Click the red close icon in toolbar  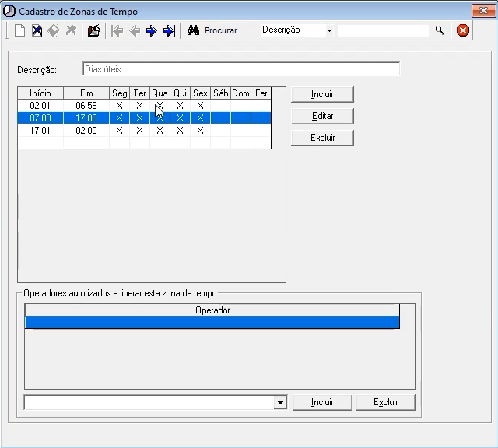(x=463, y=31)
